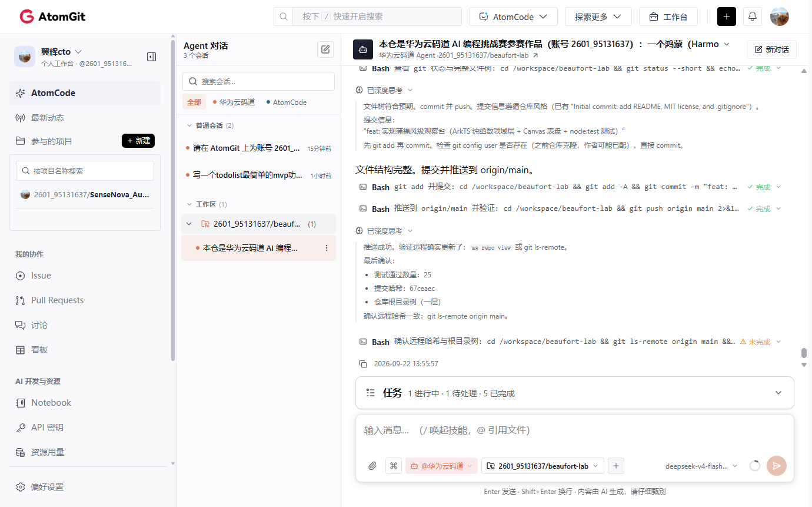812x507 pixels.
Task: Click the black plus create button
Action: coord(726,16)
